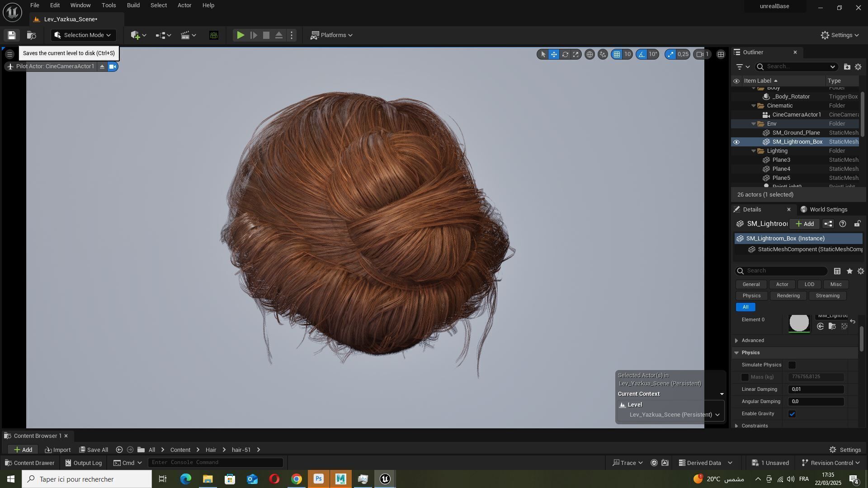868x488 pixels.
Task: Choose the Select tool in the viewport toolbar
Action: click(543, 55)
